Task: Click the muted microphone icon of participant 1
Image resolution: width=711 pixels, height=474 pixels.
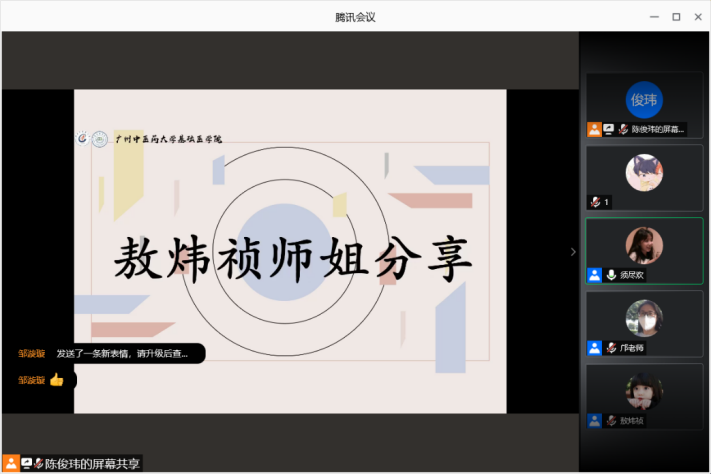Action: 595,202
